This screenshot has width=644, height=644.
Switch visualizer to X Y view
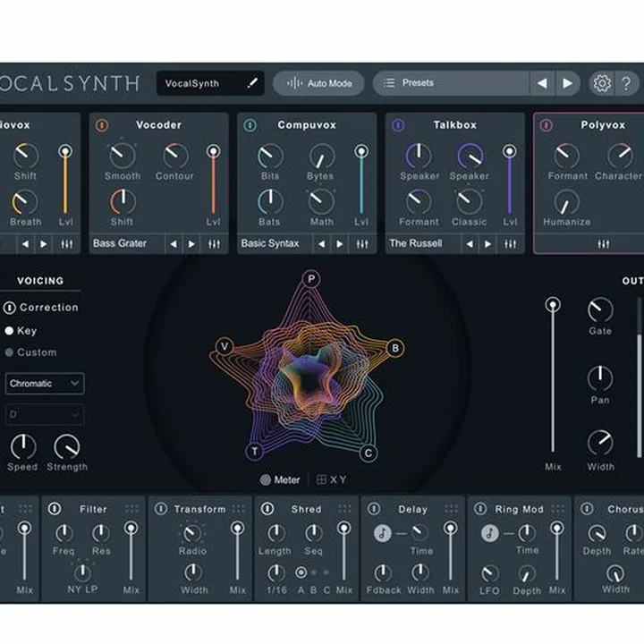pyautogui.click(x=332, y=479)
